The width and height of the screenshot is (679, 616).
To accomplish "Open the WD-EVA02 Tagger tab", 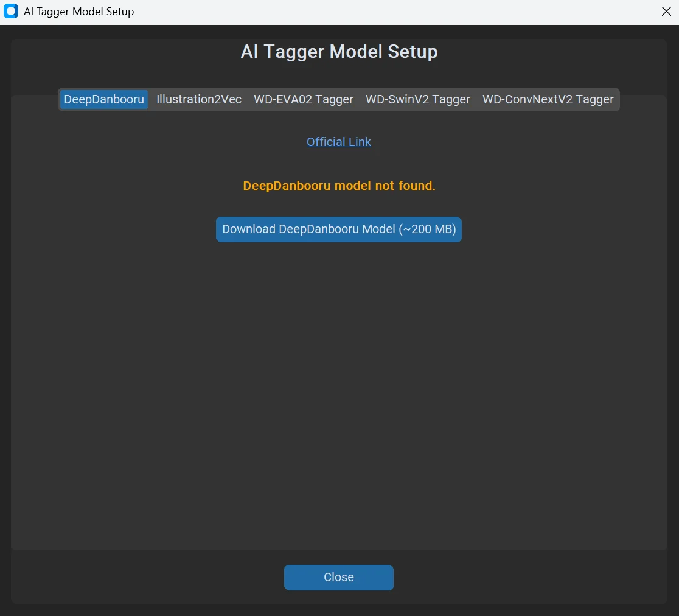I will [x=304, y=99].
